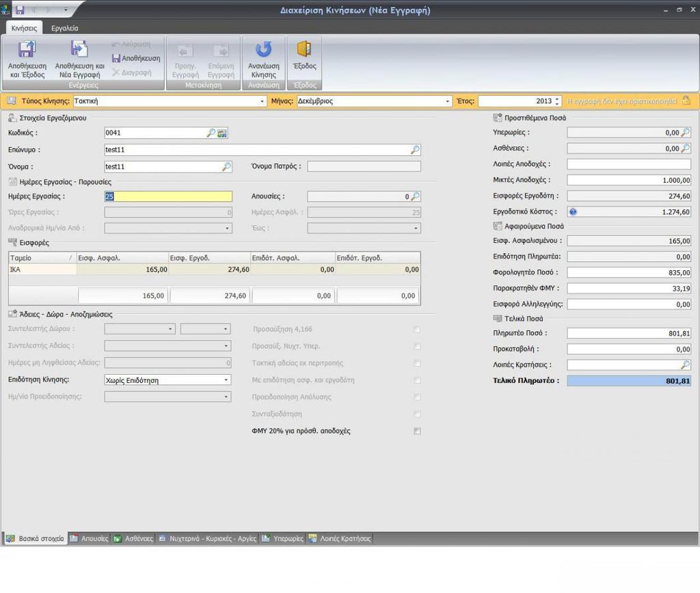This screenshot has width=700, height=593.
Task: Toggle Προσαύξ. Νυχτ. Υπερ. checkbox
Action: tap(416, 347)
